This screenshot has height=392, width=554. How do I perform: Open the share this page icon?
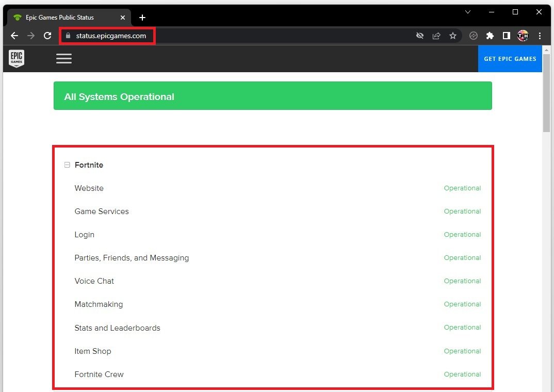(x=436, y=36)
